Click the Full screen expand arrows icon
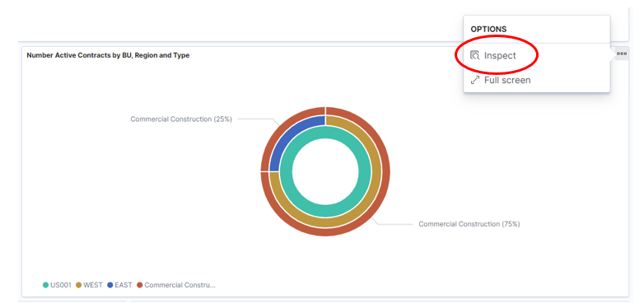 tap(475, 80)
